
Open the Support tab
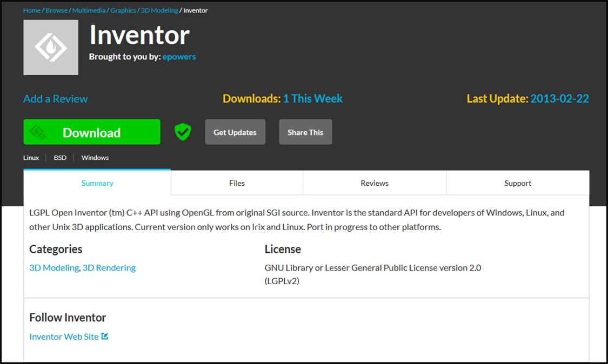[518, 183]
